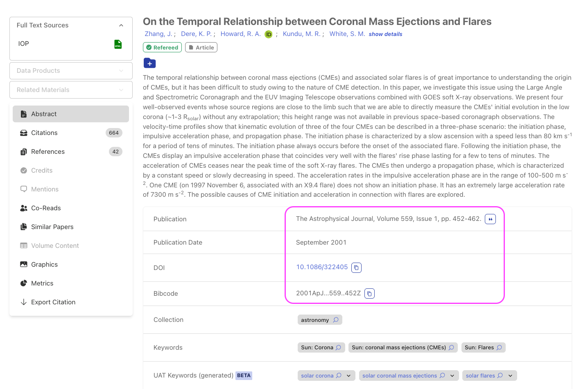Expand solar coronal mass ejections dropdown
588x389 pixels.
[452, 376]
